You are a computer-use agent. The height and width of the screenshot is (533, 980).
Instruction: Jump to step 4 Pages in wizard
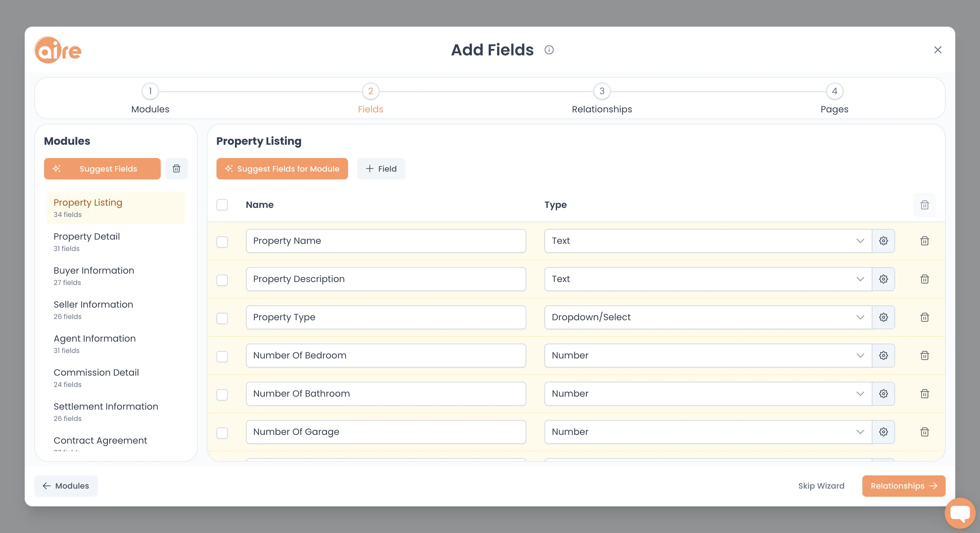[x=834, y=99]
